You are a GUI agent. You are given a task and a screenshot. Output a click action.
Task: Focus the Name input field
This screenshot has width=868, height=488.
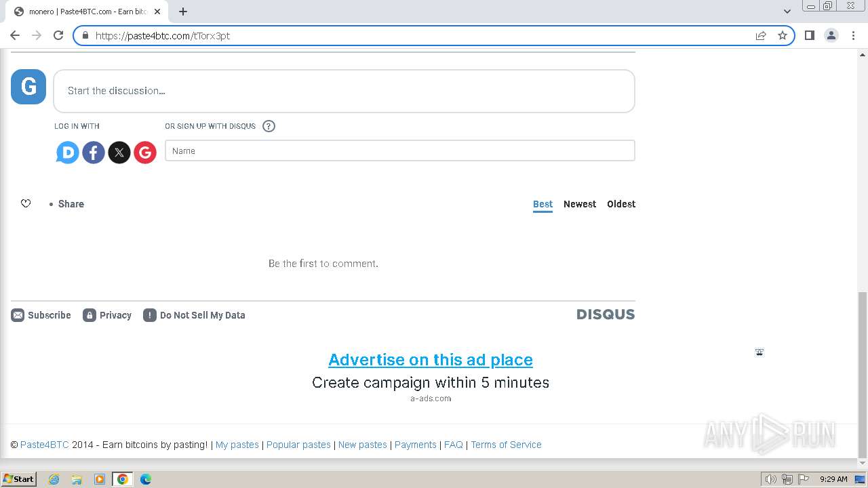pyautogui.click(x=400, y=150)
